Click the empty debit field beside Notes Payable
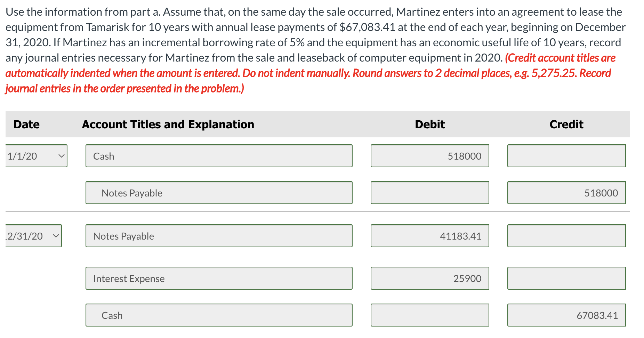 tap(429, 192)
